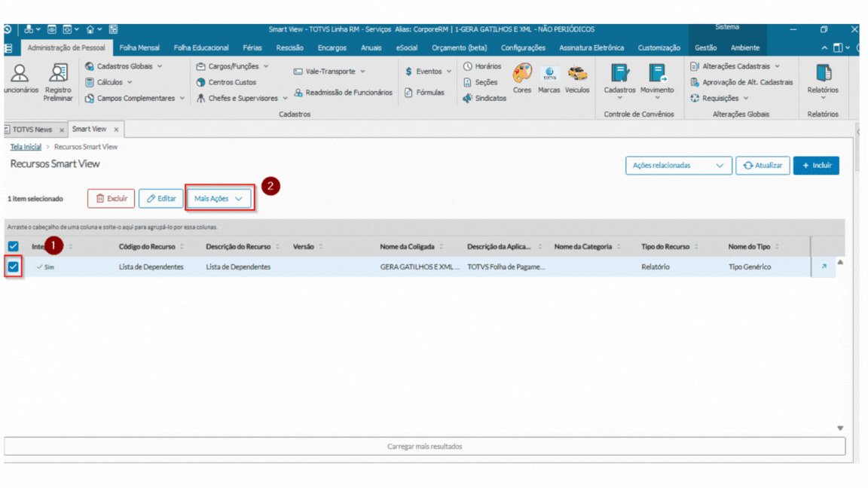Switch to eSocial ribbon tab
The width and height of the screenshot is (868, 488).
click(x=406, y=47)
